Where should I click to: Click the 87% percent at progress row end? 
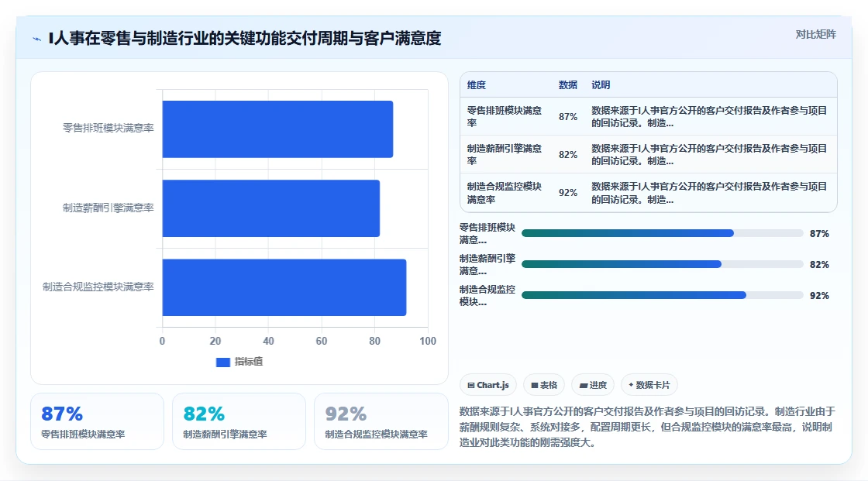(819, 234)
